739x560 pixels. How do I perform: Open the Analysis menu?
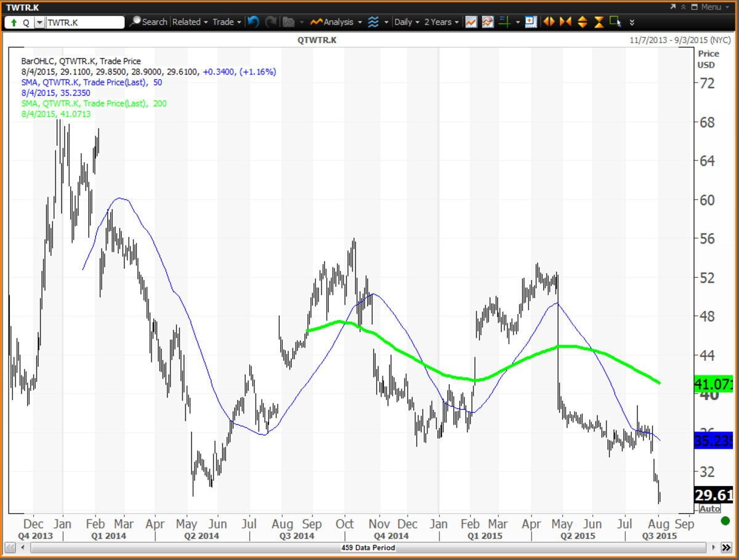(x=336, y=22)
